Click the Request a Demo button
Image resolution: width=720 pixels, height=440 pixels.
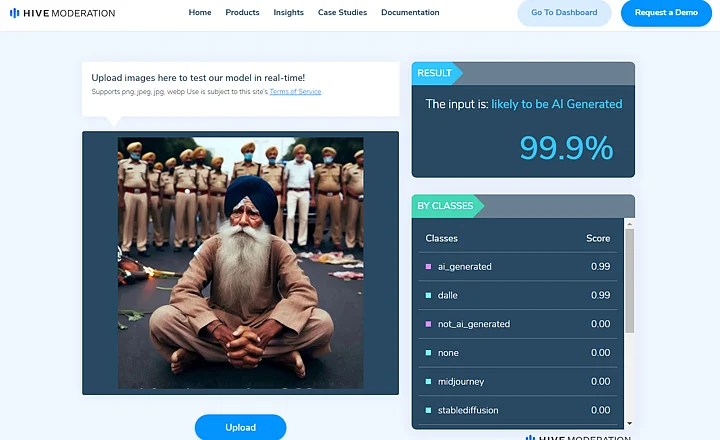[665, 13]
